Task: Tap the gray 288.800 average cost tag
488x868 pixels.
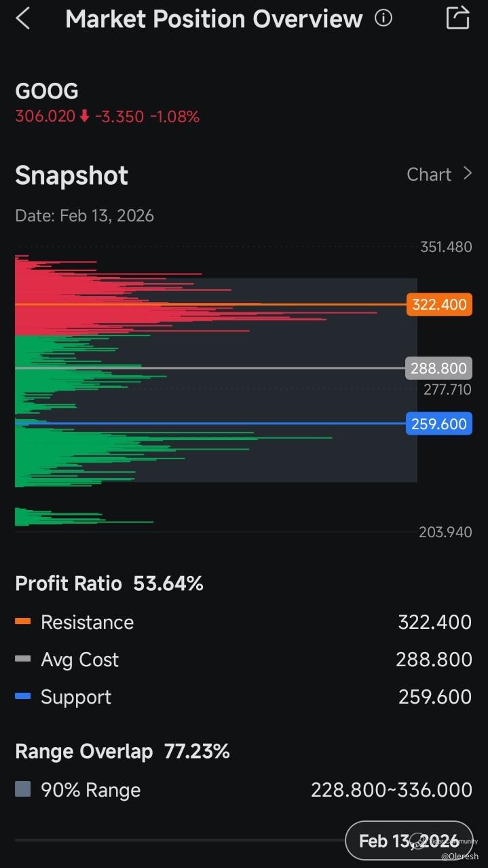Action: point(438,368)
